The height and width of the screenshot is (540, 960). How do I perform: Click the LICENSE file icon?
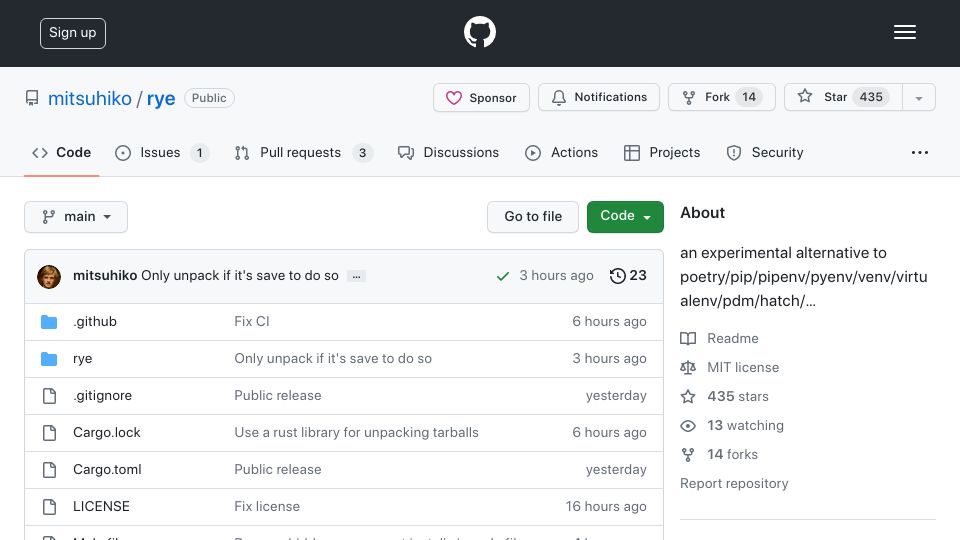click(50, 507)
